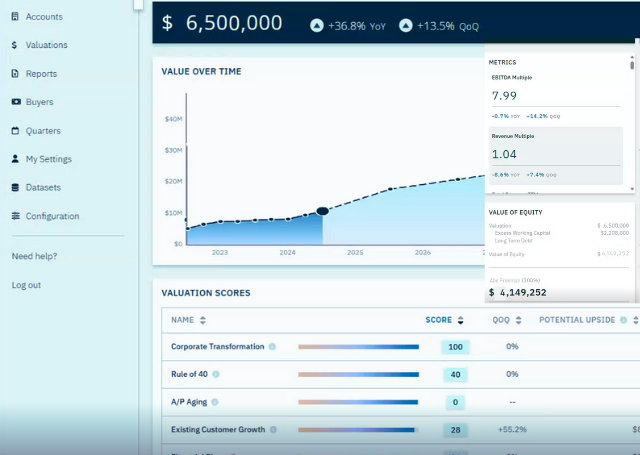Click the large highlighted point on value chart
This screenshot has width=640, height=455.
point(322,212)
